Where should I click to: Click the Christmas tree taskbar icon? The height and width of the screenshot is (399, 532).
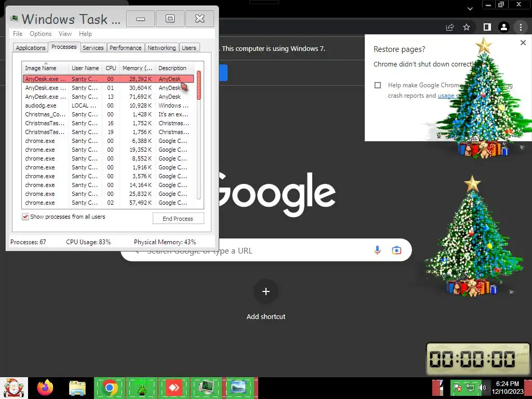click(141, 388)
